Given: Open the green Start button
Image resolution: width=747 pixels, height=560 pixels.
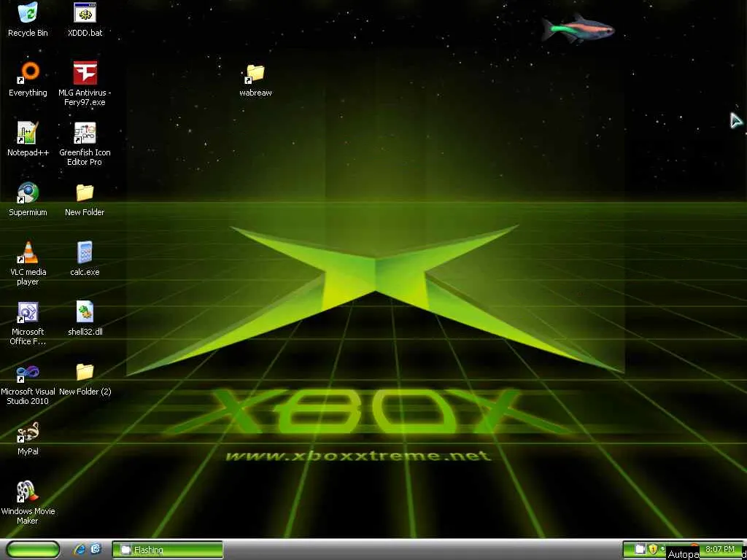Looking at the screenshot, I should pyautogui.click(x=34, y=550).
